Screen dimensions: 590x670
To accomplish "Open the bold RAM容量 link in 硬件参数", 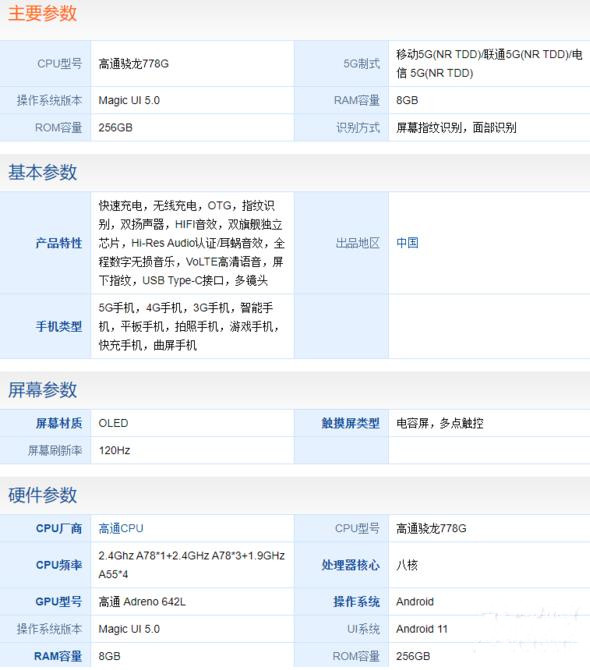I will tap(58, 656).
